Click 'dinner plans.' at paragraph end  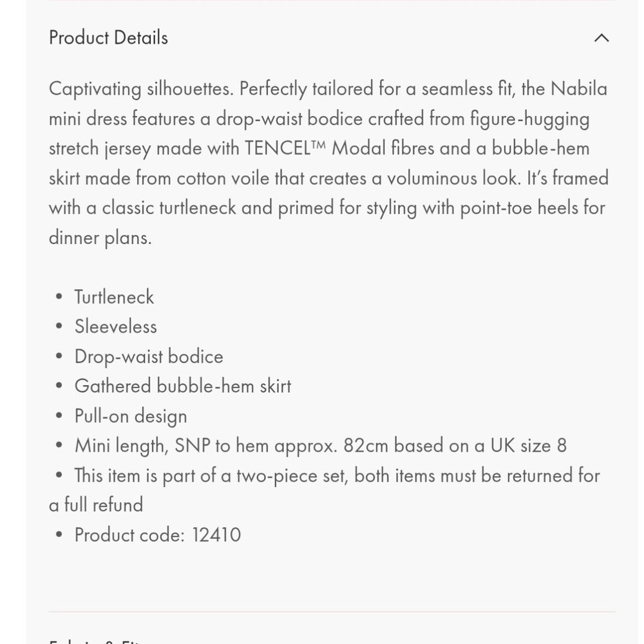tap(100, 238)
